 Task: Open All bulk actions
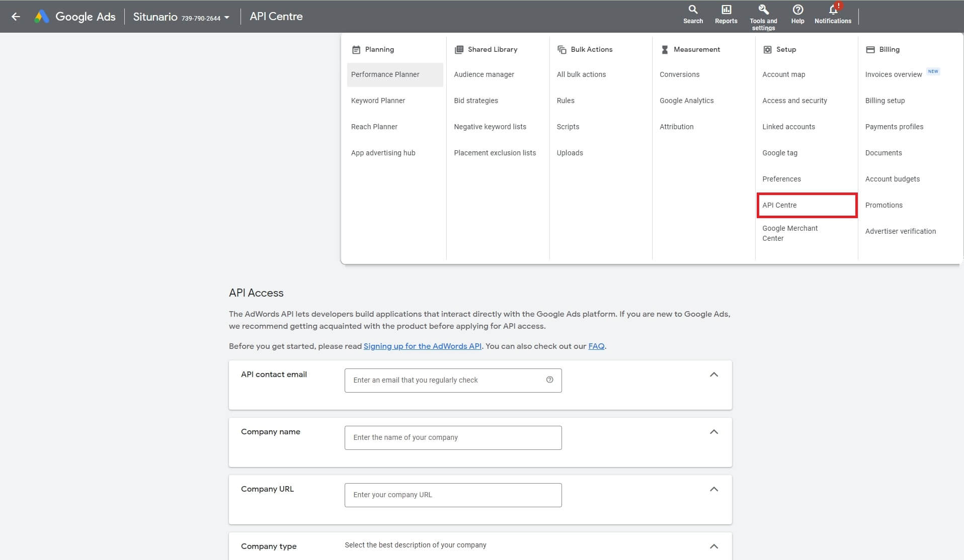pyautogui.click(x=581, y=74)
